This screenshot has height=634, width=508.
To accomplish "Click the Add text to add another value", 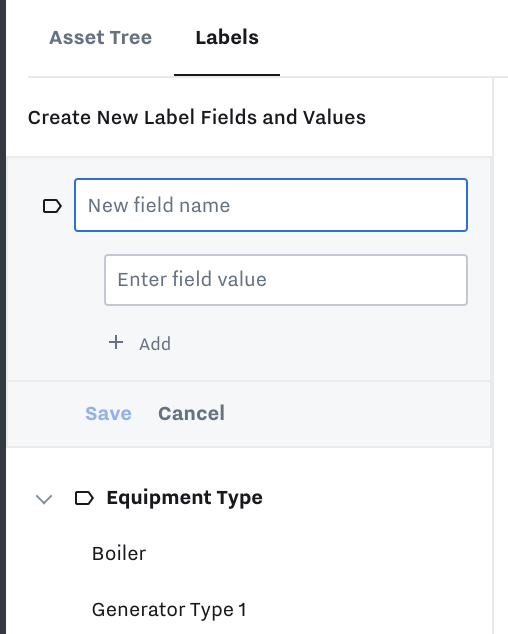I will tap(155, 344).
